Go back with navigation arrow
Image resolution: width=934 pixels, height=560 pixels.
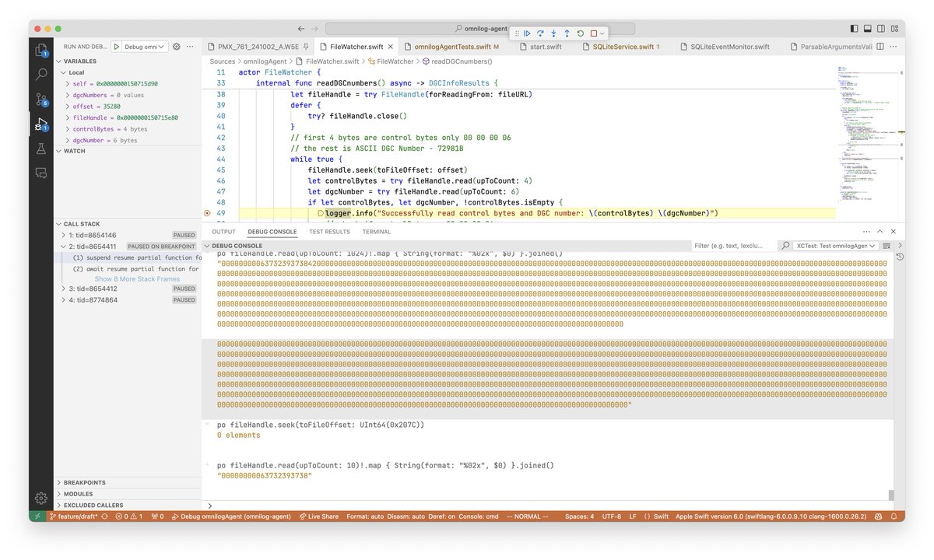302,29
